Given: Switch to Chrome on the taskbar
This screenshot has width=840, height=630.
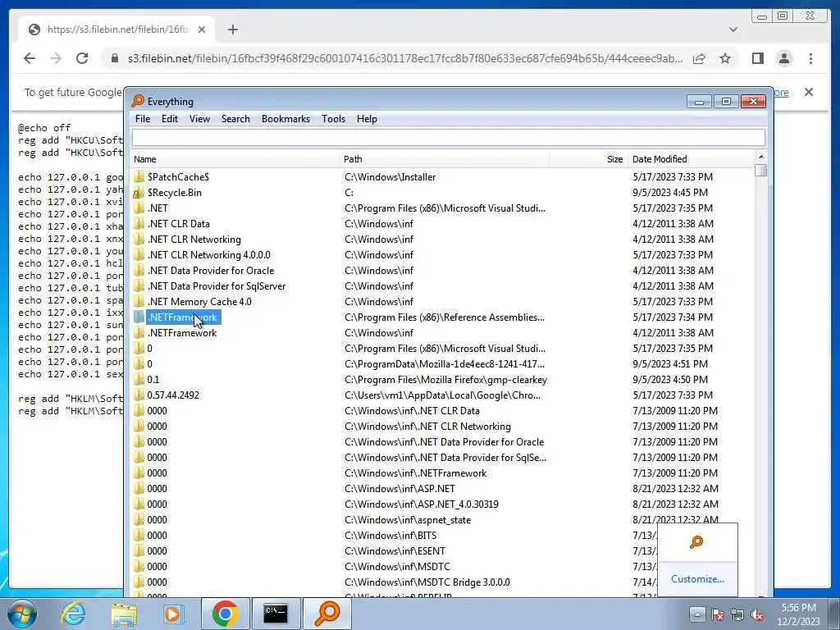Looking at the screenshot, I should [x=225, y=614].
